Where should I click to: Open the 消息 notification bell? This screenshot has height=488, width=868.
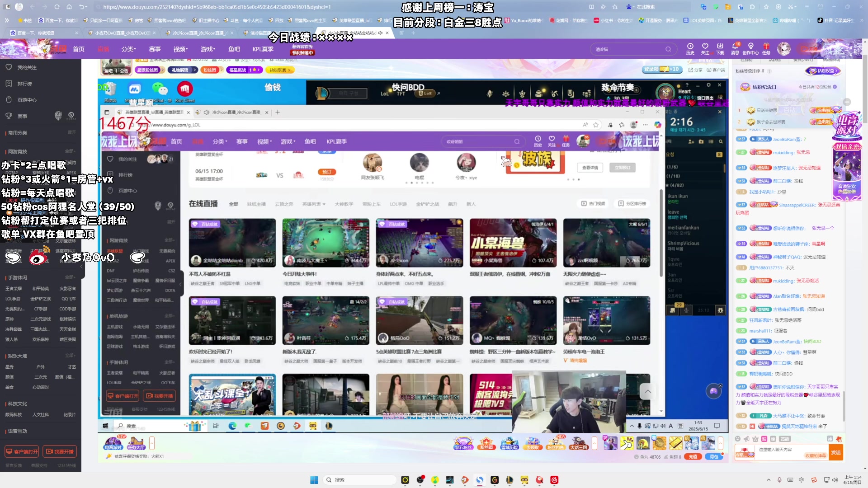735,49
